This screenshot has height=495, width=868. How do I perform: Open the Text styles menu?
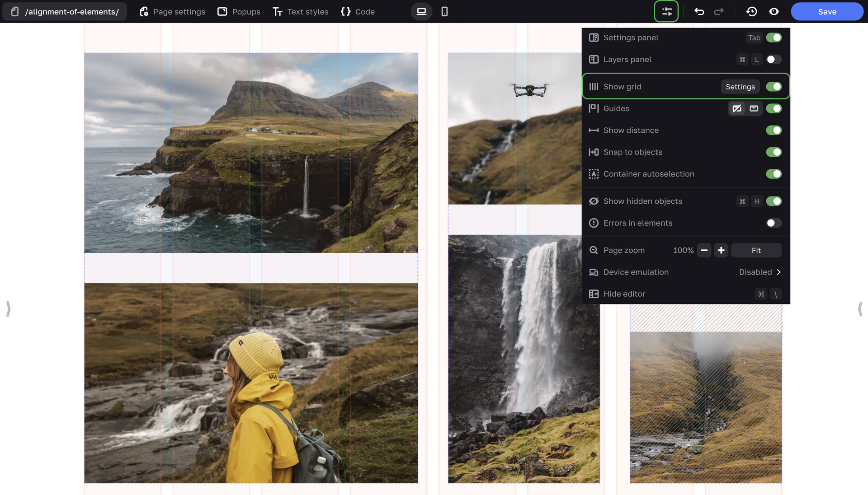[x=301, y=12]
